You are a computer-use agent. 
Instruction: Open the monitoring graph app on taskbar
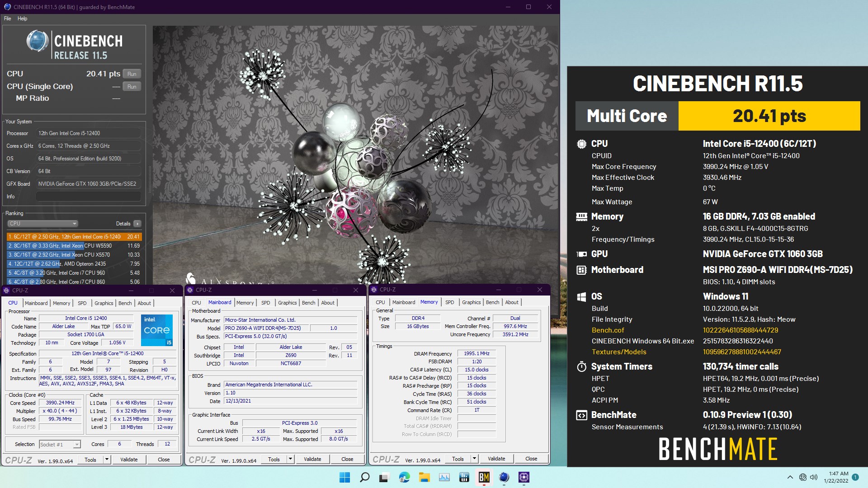444,477
